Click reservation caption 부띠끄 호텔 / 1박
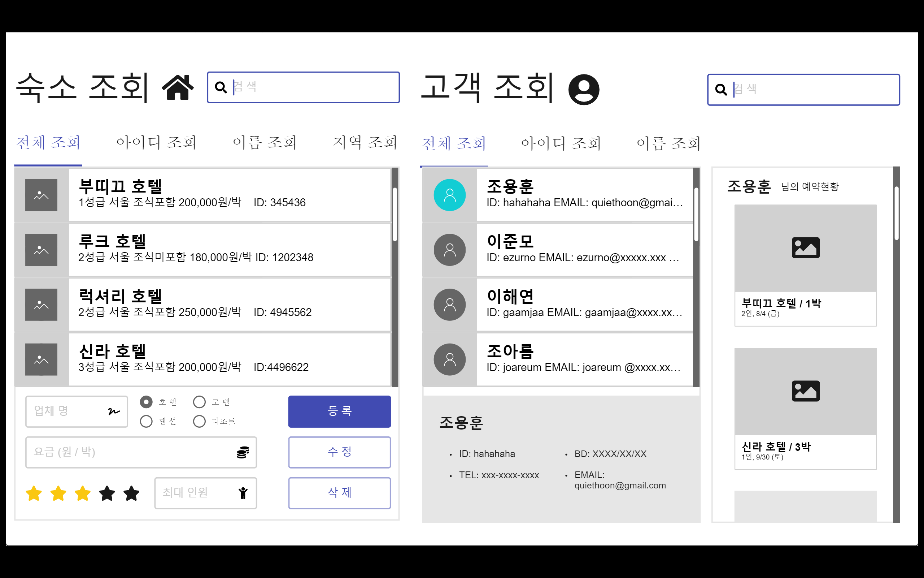This screenshot has width=924, height=578. click(781, 303)
